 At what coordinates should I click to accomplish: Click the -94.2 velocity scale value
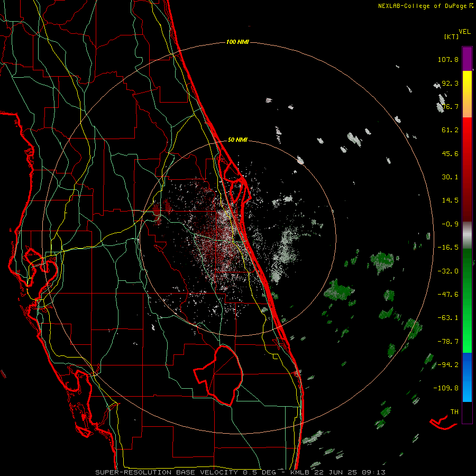coord(448,364)
